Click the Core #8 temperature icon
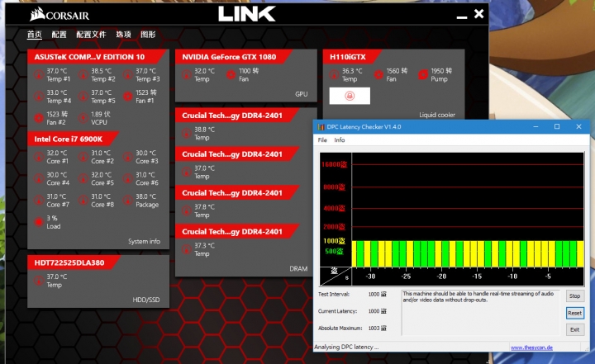595x364 pixels. pos(83,201)
